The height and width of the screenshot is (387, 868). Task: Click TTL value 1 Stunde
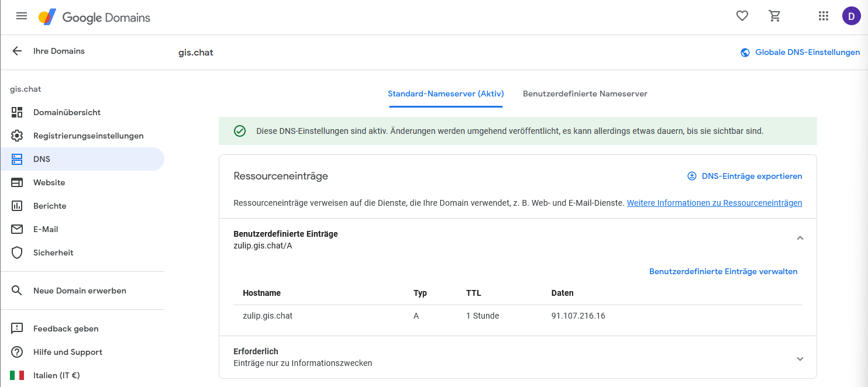pos(483,316)
